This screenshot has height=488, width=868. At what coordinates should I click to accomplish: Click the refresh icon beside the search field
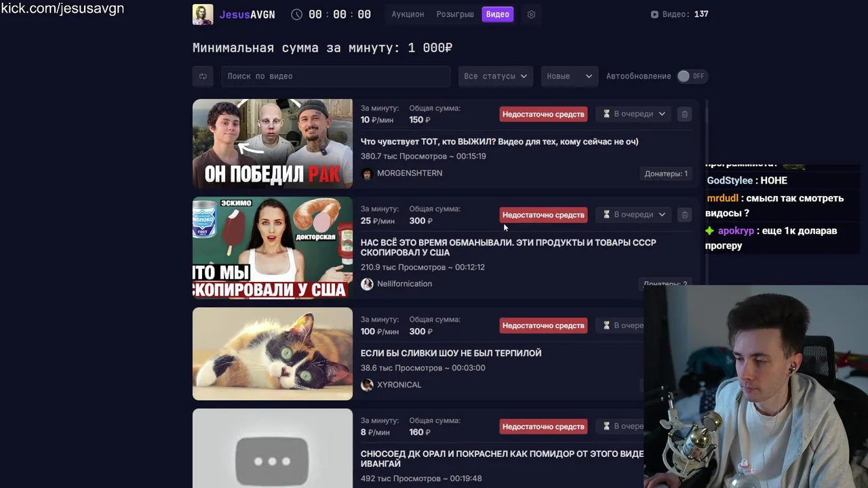click(x=203, y=76)
